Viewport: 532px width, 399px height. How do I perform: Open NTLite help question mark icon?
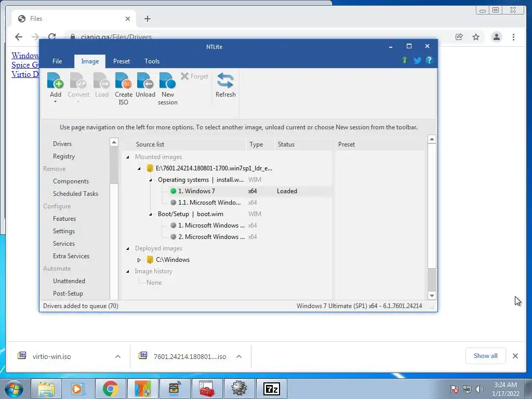click(429, 60)
